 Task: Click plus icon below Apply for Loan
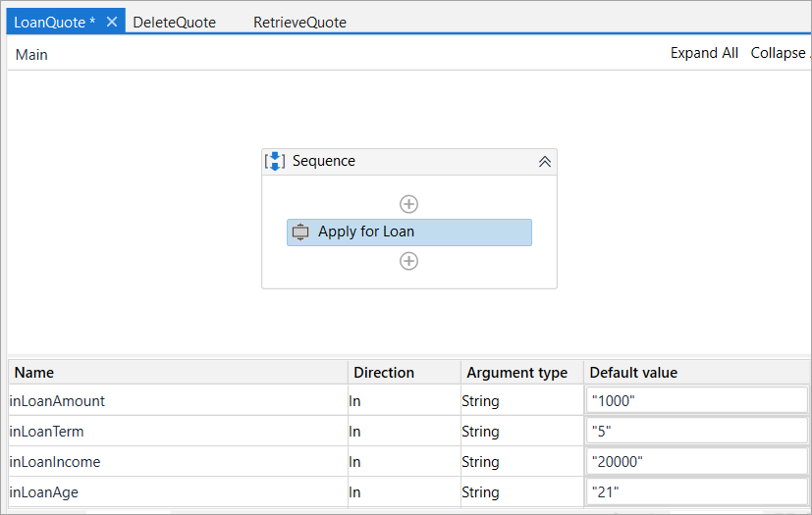pos(409,261)
